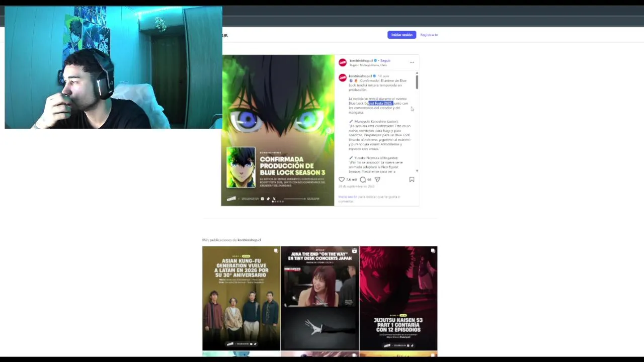Open konbinishop.cl profile name in post header

[x=361, y=60]
